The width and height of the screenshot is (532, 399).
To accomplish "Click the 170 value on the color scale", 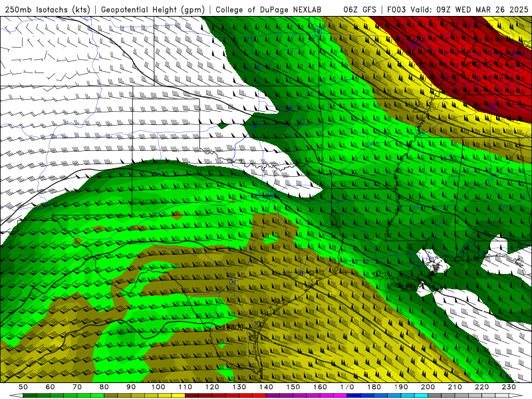I will pyautogui.click(x=347, y=387).
